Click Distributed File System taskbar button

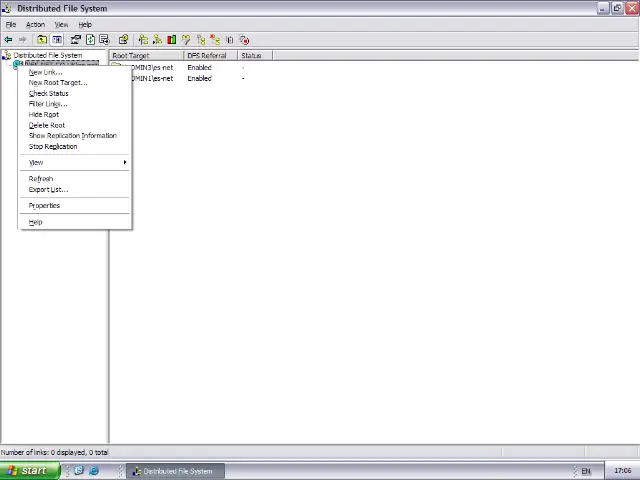tap(176, 471)
